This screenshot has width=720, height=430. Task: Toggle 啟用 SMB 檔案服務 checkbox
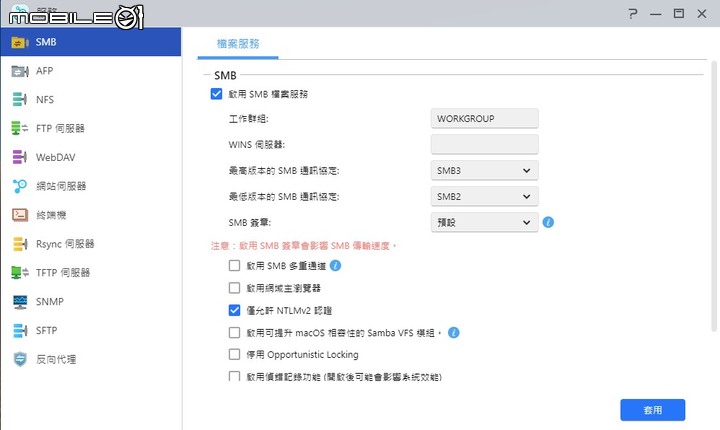tap(216, 94)
